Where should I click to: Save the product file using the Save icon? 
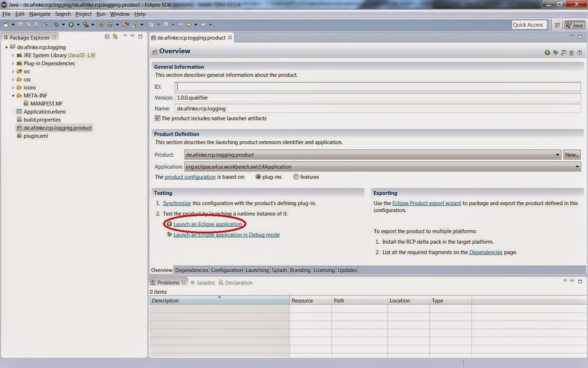point(21,25)
